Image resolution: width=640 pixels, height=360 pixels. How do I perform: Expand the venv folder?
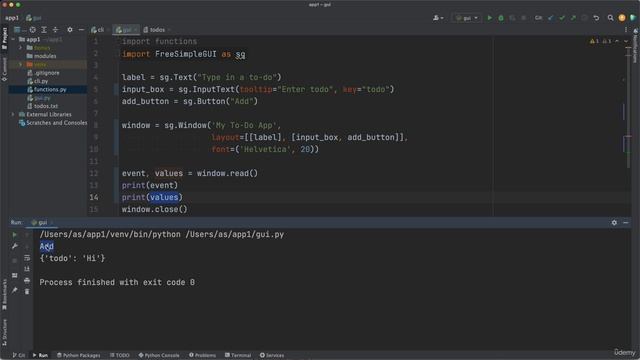tap(20, 64)
